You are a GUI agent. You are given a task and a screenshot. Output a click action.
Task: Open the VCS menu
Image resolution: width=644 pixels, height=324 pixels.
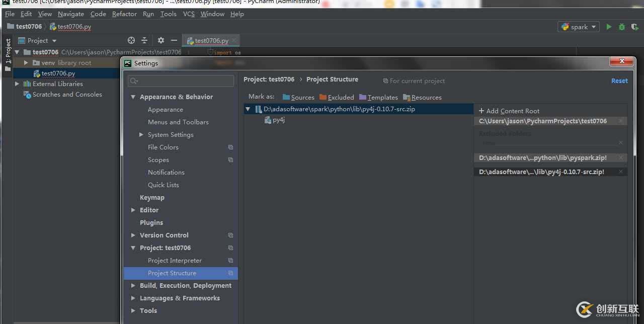coord(189,14)
